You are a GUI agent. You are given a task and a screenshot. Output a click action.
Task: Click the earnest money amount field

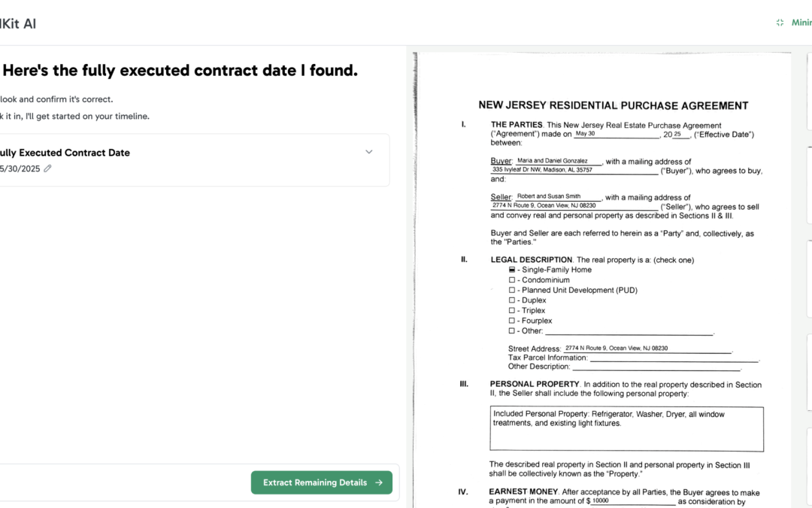632,501
